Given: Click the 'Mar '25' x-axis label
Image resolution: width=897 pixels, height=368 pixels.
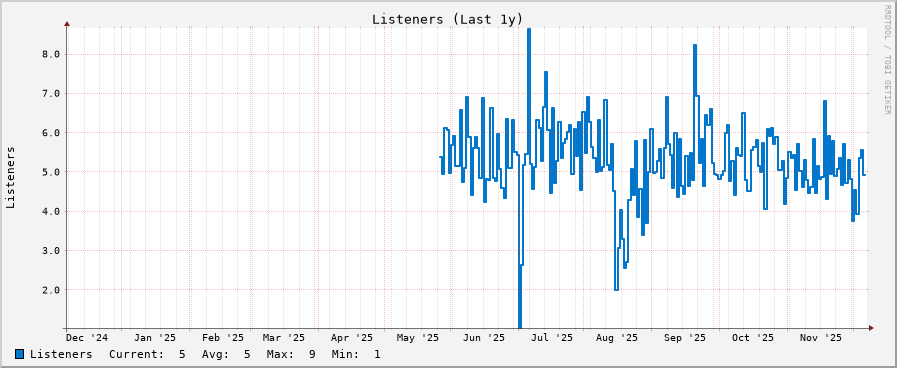Looking at the screenshot, I should click(x=284, y=338).
